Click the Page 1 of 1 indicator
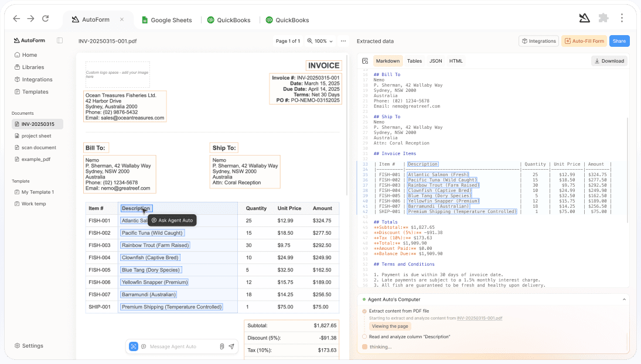Screen dimensions: 641x364 pos(288,41)
